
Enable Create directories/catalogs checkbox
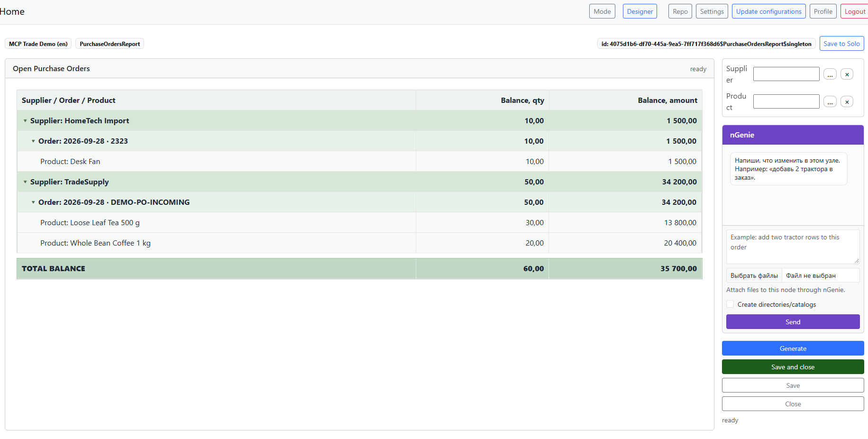(730, 304)
